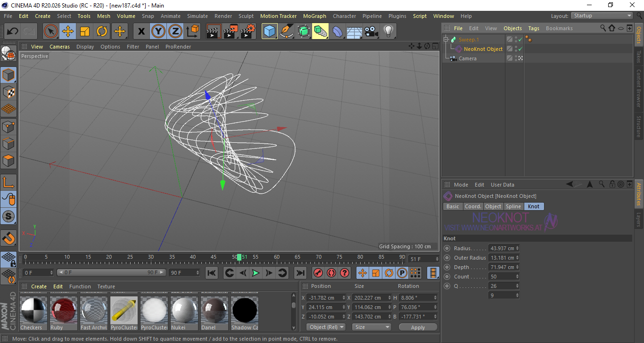Image resolution: width=644 pixels, height=343 pixels.
Task: Open the Size mode dropdown
Action: (x=372, y=327)
